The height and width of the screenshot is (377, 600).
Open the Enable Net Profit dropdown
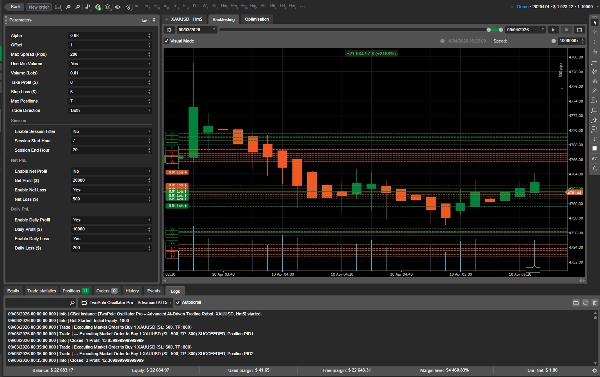pos(111,171)
